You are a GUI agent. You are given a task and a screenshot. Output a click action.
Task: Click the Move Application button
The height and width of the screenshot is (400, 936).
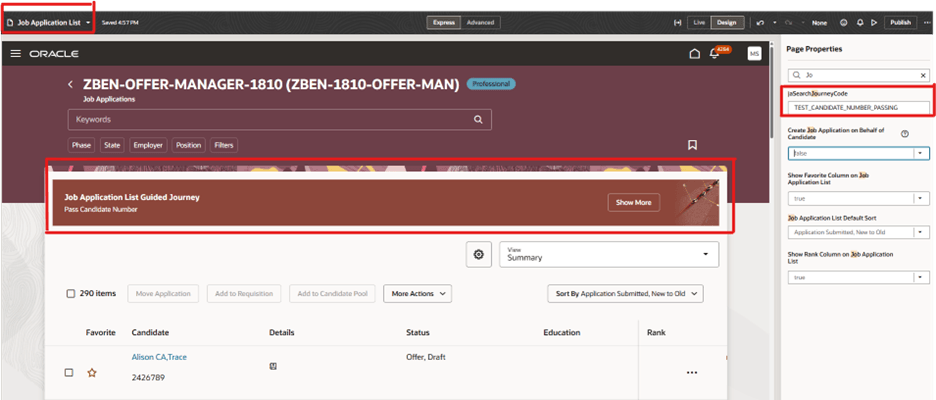(x=163, y=294)
